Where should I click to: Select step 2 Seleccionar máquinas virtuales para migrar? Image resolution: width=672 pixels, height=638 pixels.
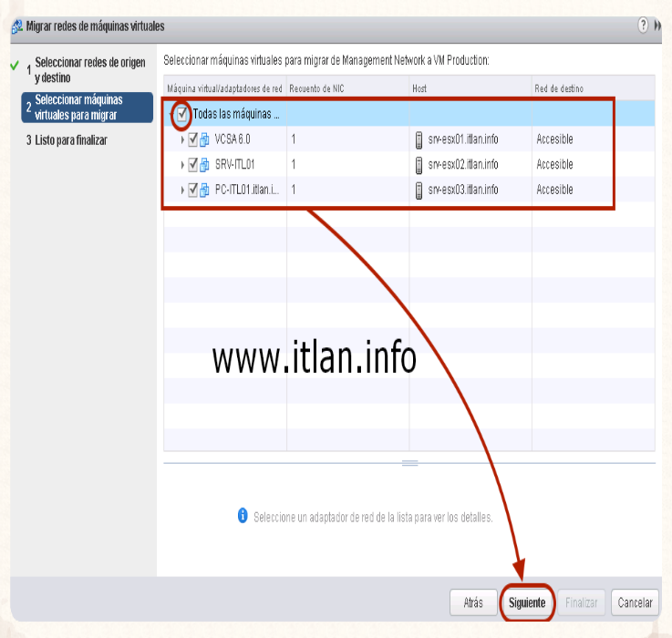tap(88, 107)
